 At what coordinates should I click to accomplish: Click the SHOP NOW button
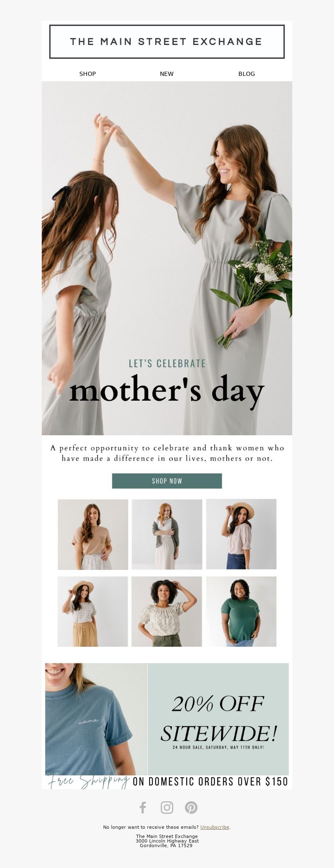pyautogui.click(x=167, y=481)
